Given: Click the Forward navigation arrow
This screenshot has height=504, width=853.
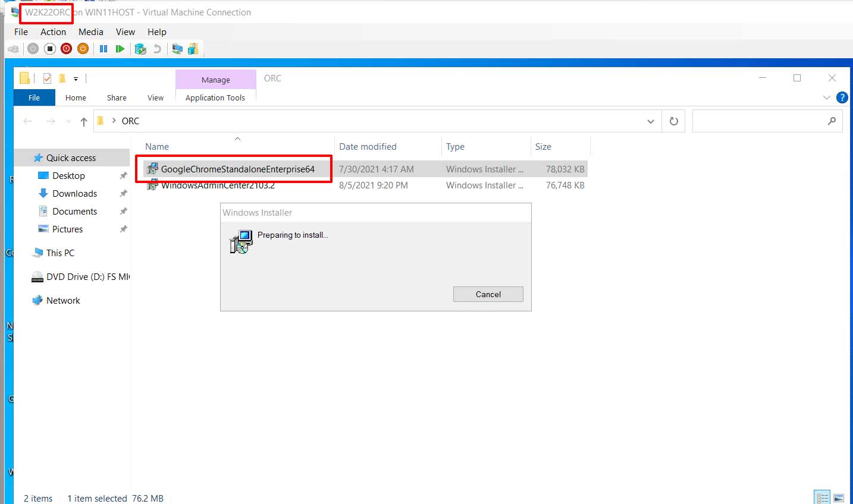Looking at the screenshot, I should point(51,121).
